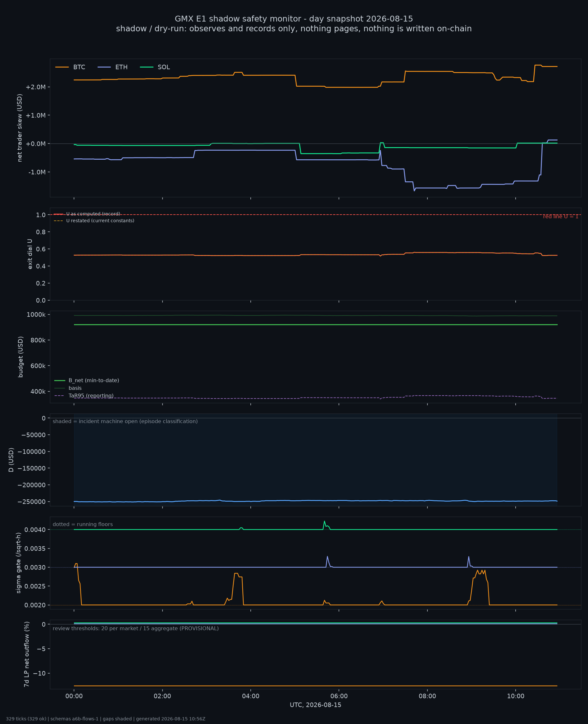The width and height of the screenshot is (588, 724).
Task: Click the "0.4" tick on exit dial axis
Action: click(x=41, y=266)
